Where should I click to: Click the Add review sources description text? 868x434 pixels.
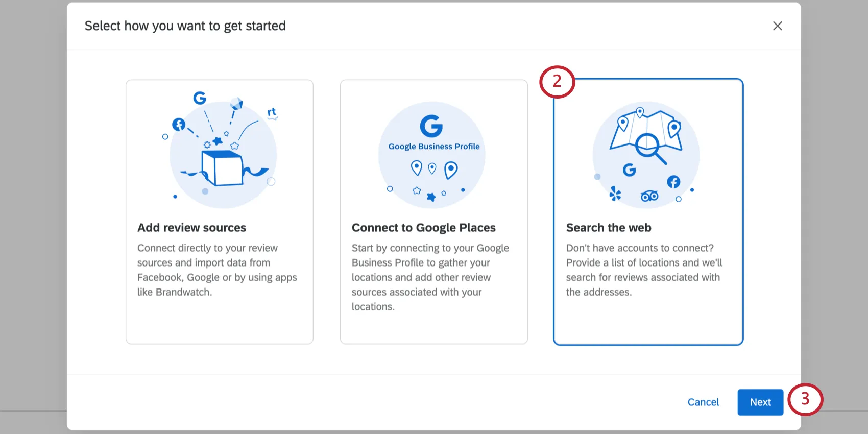click(x=217, y=270)
